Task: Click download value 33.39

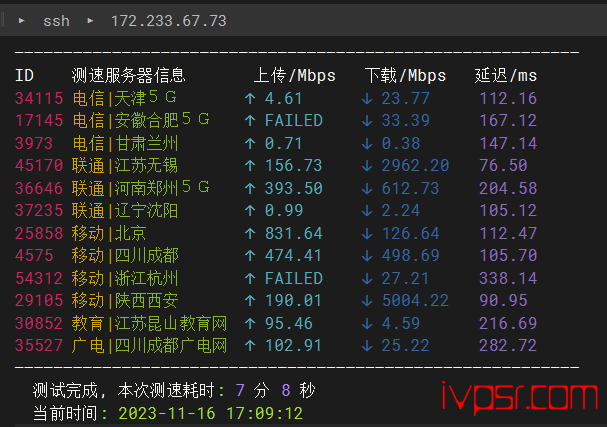Action: point(405,120)
